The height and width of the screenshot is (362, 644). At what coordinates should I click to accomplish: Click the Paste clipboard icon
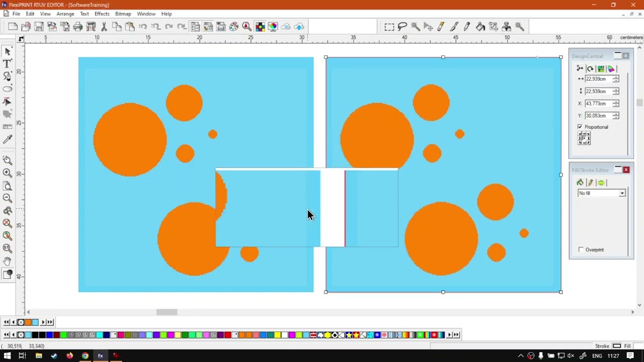pos(130,27)
